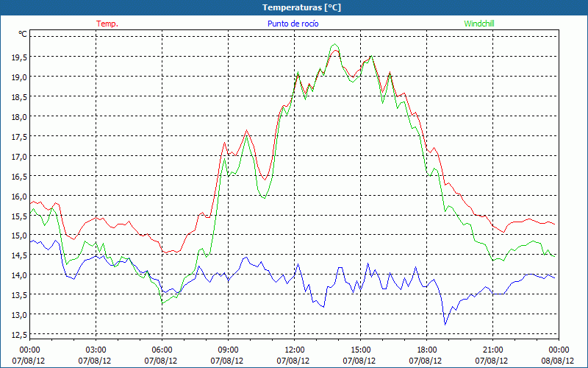Click the 16,0 y-axis value
Image resolution: width=588 pixels, height=368 pixels.
click(19, 197)
